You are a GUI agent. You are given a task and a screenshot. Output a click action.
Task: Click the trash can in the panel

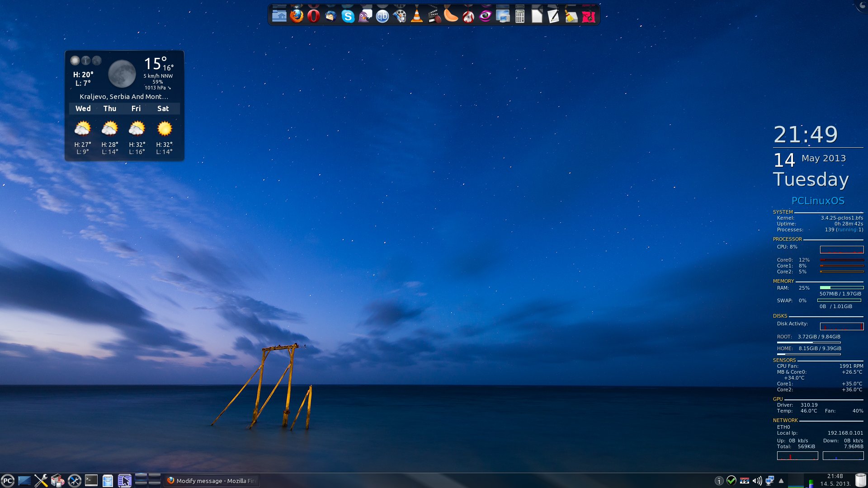pos(861,480)
